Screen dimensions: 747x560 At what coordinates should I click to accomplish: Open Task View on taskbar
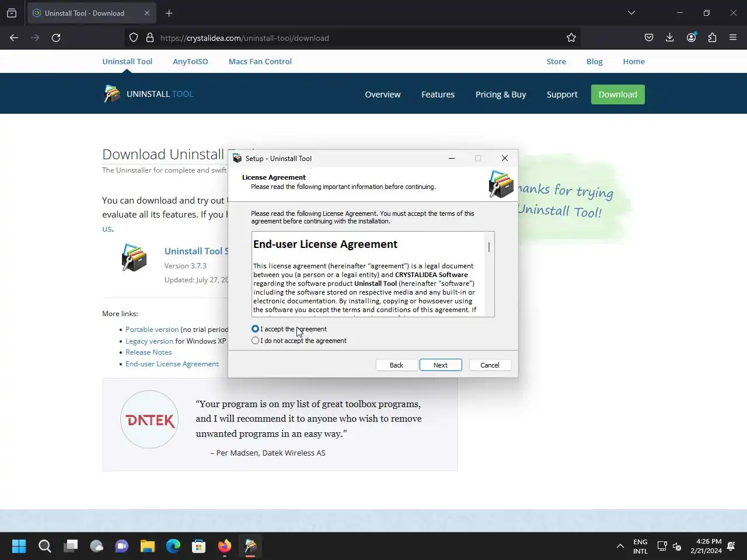tap(71, 546)
